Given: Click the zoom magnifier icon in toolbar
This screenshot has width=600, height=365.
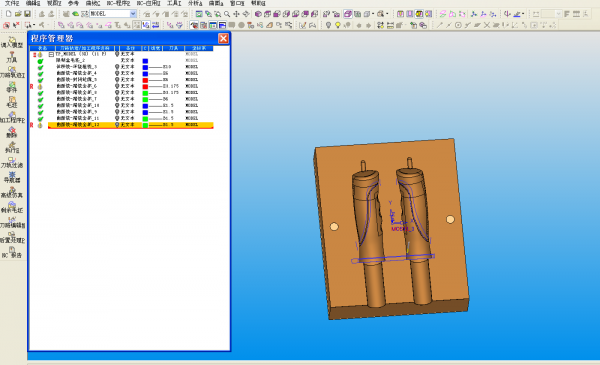Looking at the screenshot, I should [x=227, y=14].
